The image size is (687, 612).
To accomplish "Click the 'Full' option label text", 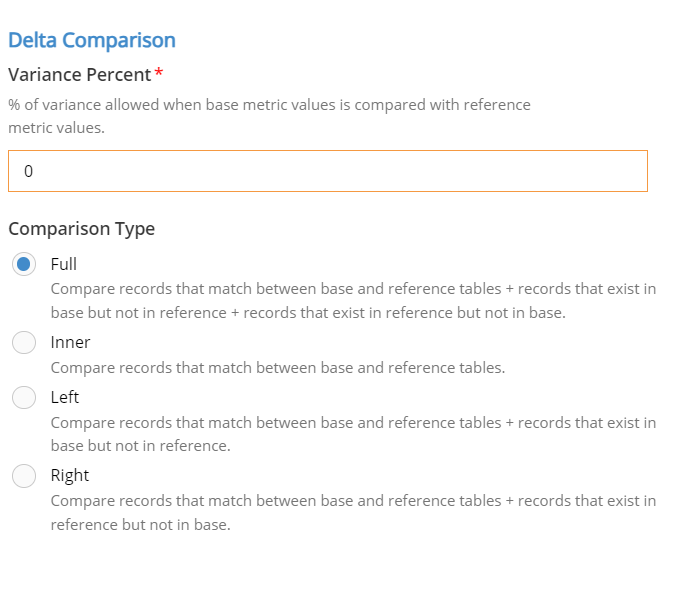I will click(64, 264).
